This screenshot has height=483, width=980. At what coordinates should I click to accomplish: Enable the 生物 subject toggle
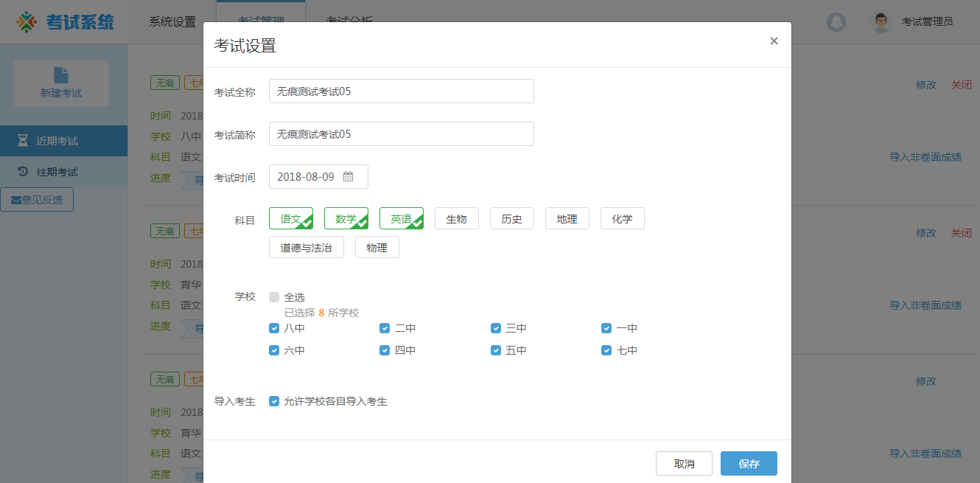pyautogui.click(x=457, y=218)
